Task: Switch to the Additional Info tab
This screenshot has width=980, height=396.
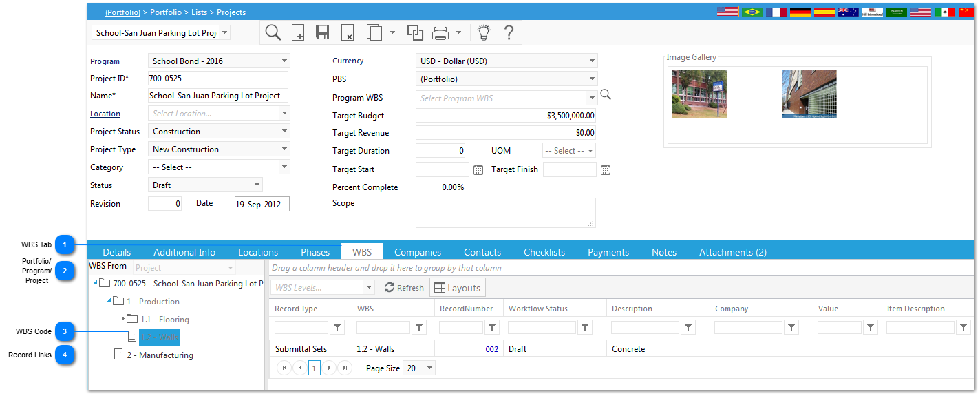Action: pos(184,252)
